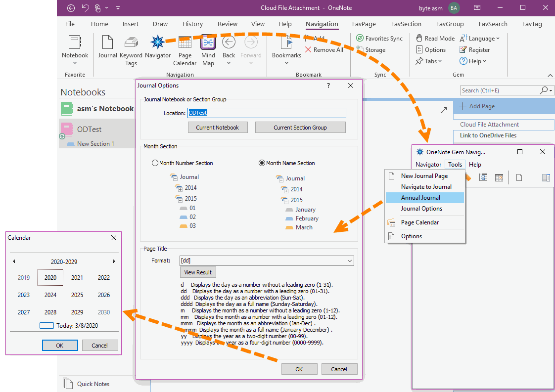Open the Mind Map tool
555x392 pixels.
pyautogui.click(x=208, y=47)
